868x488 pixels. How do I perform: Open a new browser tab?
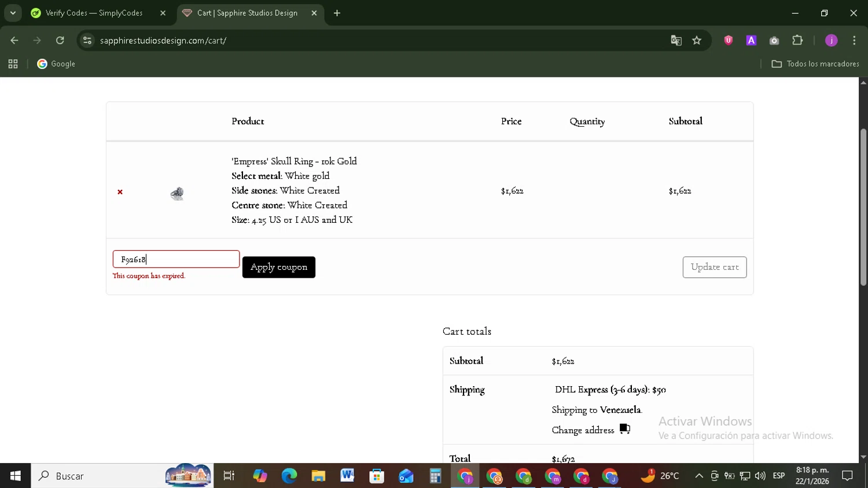337,13
